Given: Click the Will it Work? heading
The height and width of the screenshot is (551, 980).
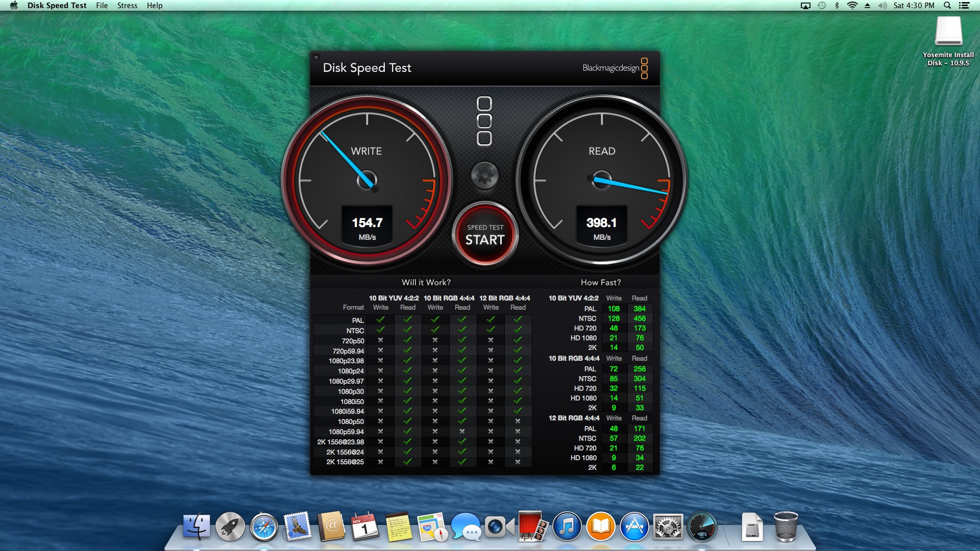Looking at the screenshot, I should 426,282.
